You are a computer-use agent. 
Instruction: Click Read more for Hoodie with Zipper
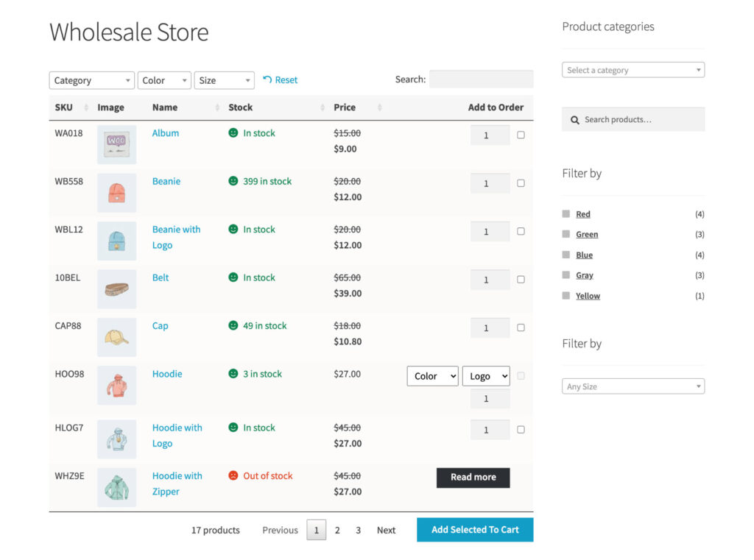473,478
